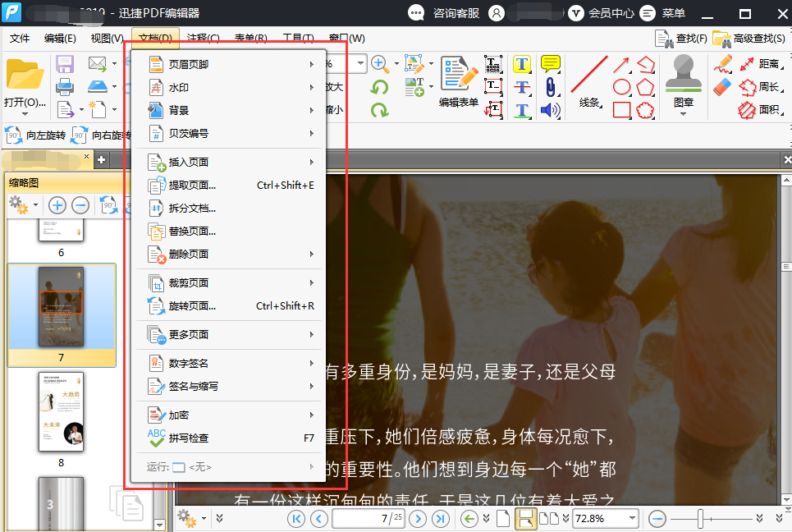
Task: Open the 视图(V) menu
Action: tap(107, 39)
